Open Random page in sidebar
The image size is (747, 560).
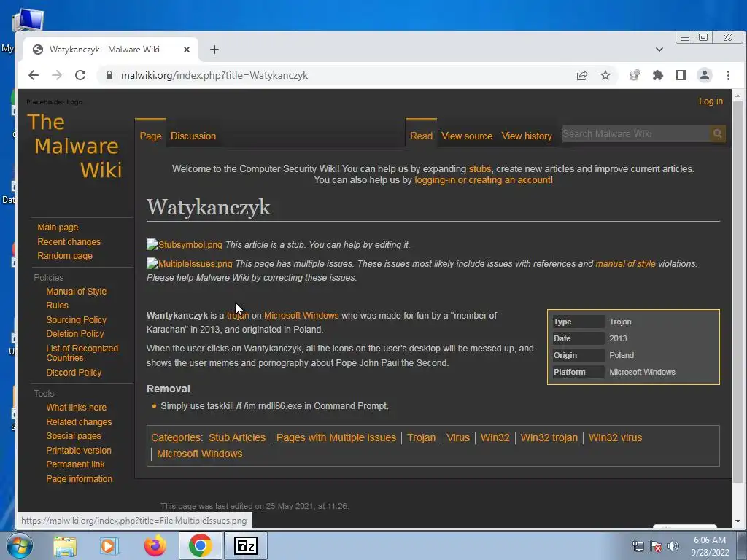65,256
